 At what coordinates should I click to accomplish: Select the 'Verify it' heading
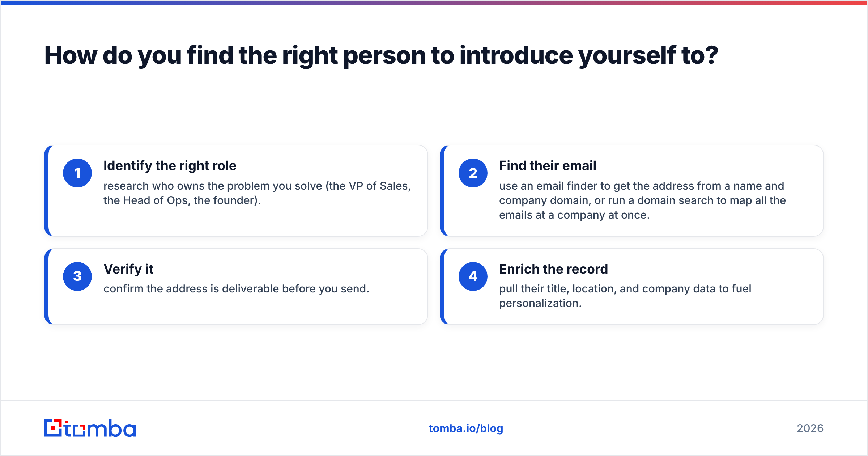click(x=128, y=269)
